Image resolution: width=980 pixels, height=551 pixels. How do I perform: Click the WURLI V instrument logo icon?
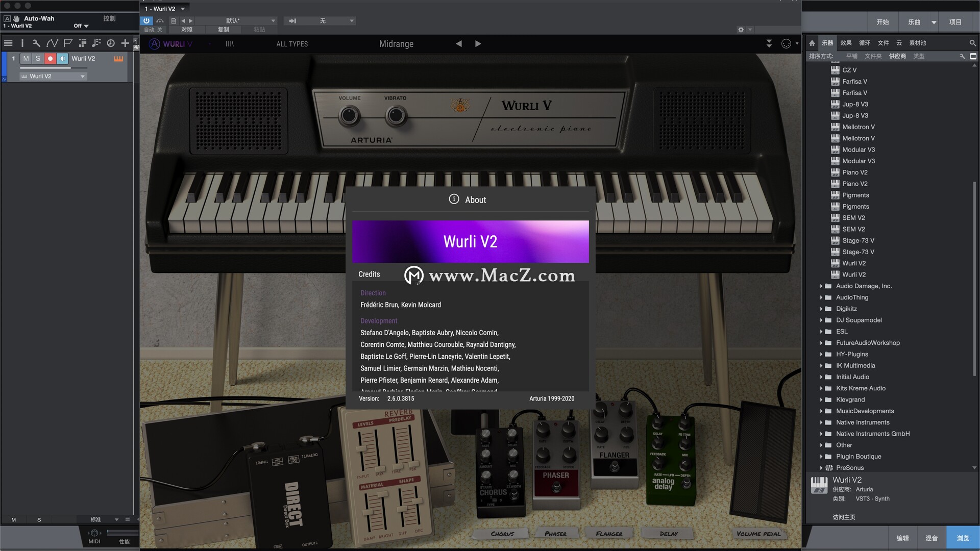click(156, 44)
